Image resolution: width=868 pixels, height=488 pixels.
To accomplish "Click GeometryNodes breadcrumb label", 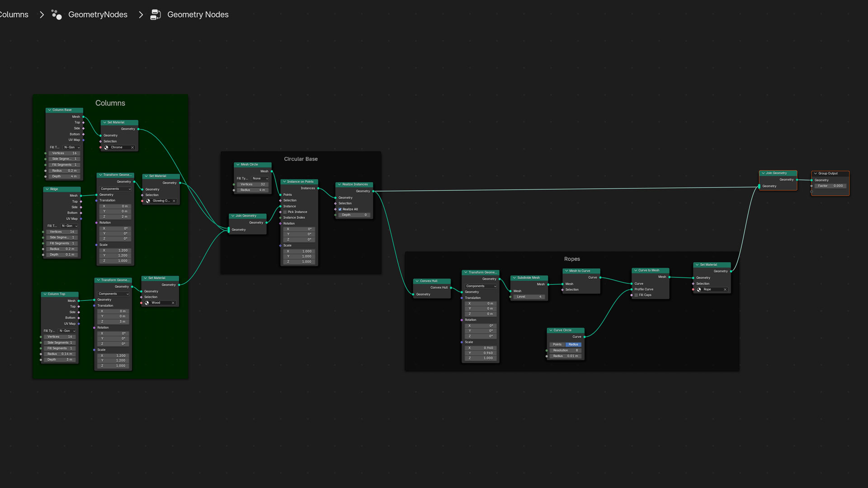I will (98, 14).
